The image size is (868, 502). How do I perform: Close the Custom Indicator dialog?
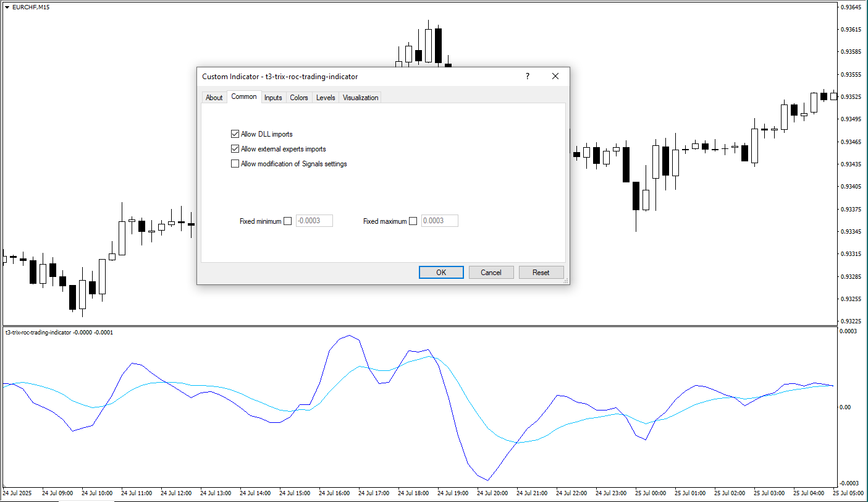click(x=555, y=76)
